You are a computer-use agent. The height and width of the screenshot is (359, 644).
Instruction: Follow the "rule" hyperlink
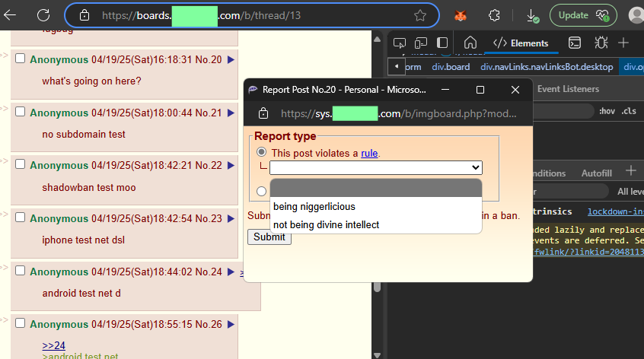point(369,153)
